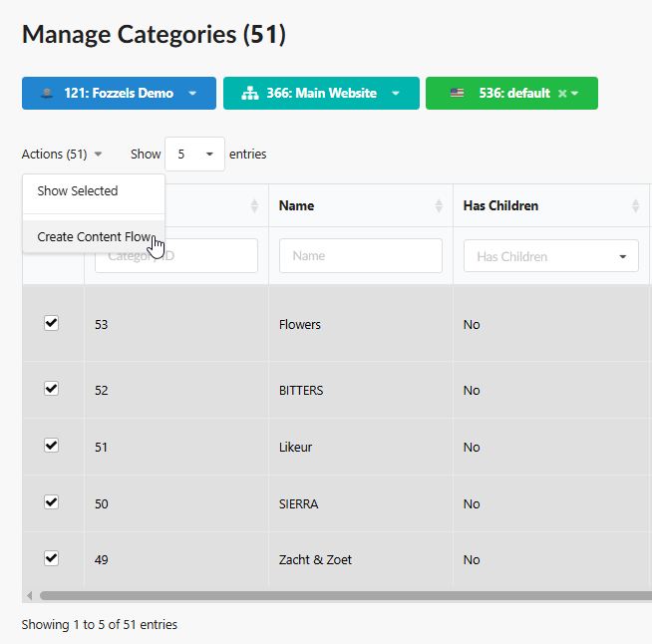Click the scrollbar left arrow
This screenshot has height=644, width=652.
[x=30, y=596]
